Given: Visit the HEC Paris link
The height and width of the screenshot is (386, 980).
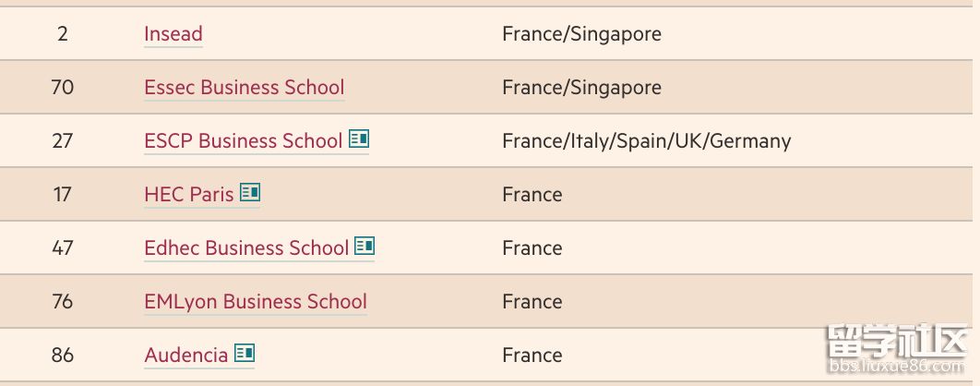Looking at the screenshot, I should click(189, 195).
